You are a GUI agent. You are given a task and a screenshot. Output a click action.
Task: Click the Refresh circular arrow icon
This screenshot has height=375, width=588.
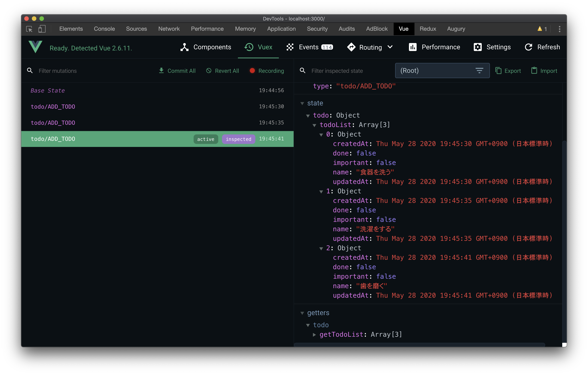(x=528, y=47)
